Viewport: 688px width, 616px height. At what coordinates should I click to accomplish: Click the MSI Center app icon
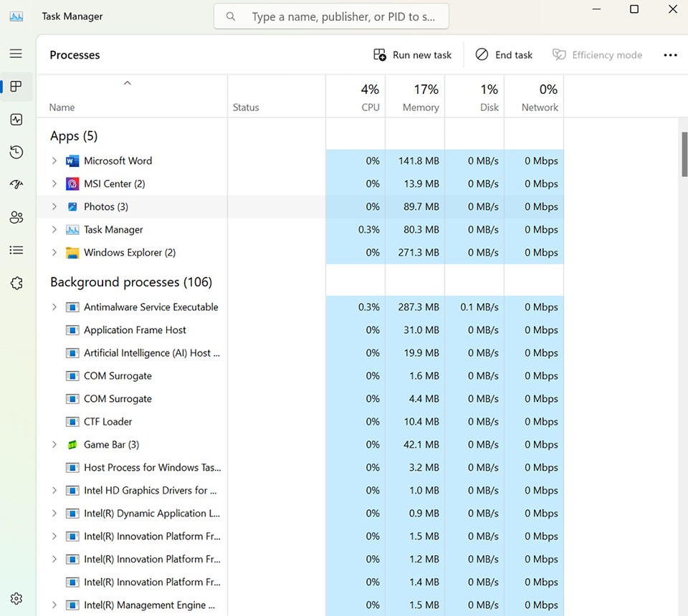[x=72, y=183]
